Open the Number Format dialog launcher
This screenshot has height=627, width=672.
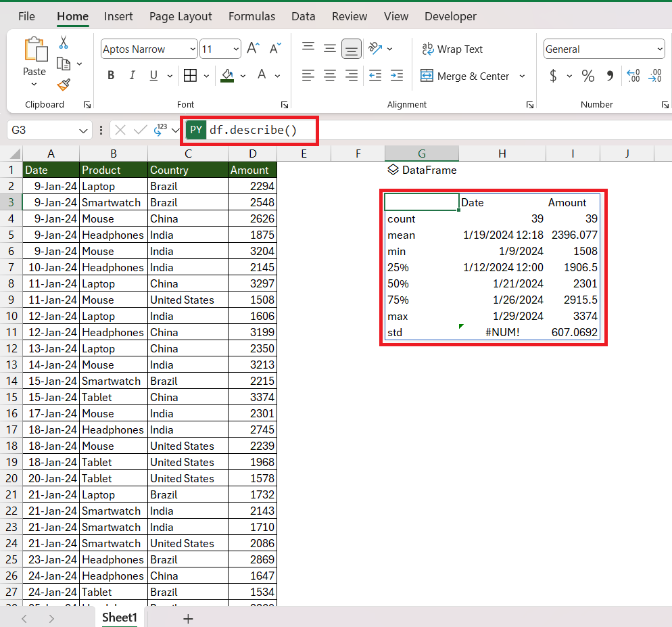click(665, 105)
